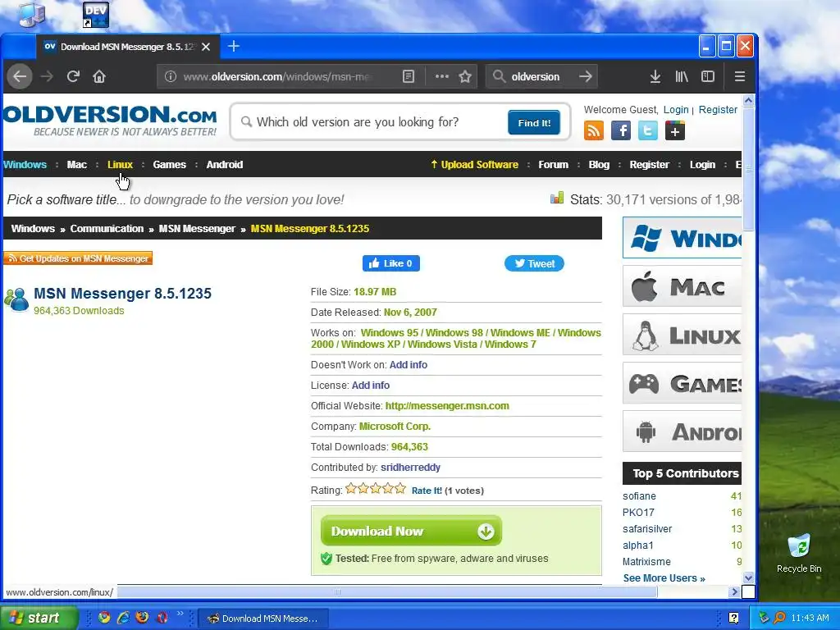Select the Download MSN Messenger tab
This screenshot has height=630, width=840.
pyautogui.click(x=127, y=47)
